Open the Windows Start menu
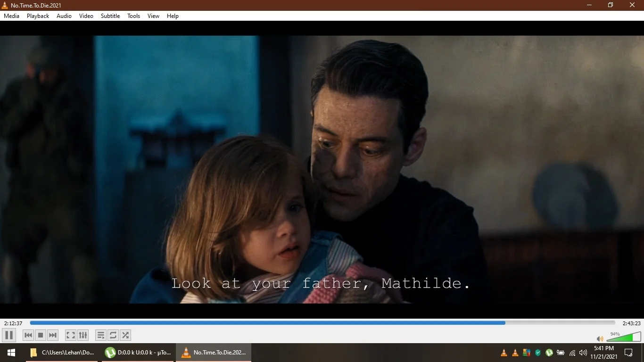 [x=11, y=353]
